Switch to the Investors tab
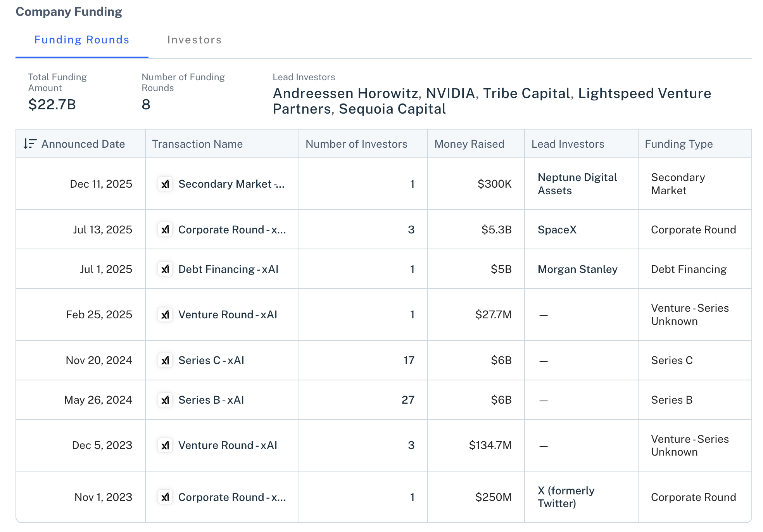 (194, 40)
